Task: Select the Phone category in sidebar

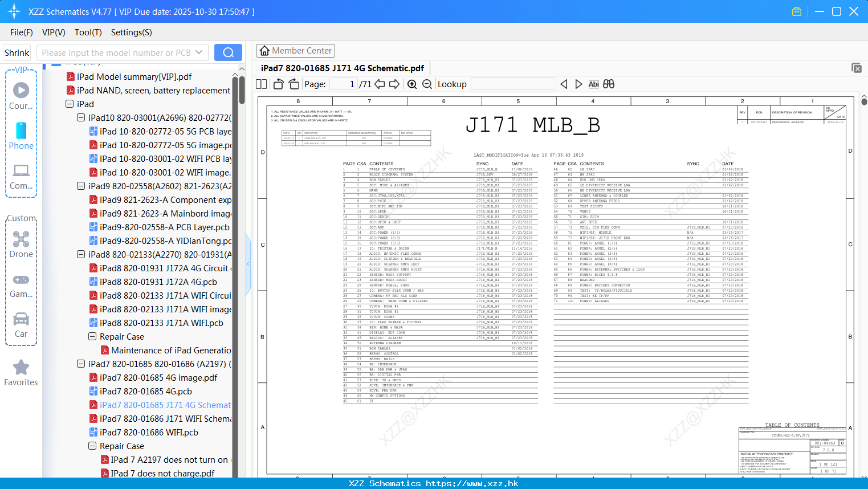Action: (21, 136)
